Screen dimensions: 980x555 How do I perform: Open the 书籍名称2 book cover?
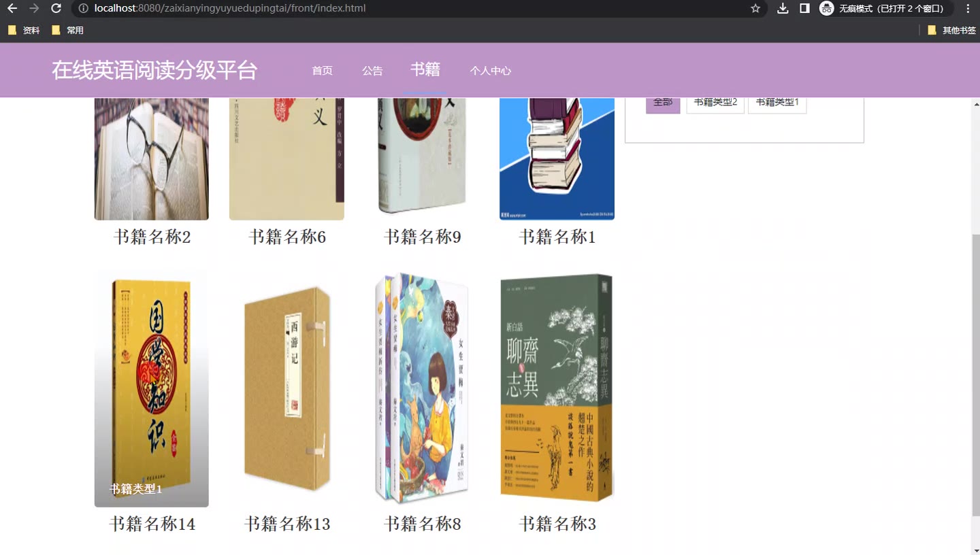152,158
